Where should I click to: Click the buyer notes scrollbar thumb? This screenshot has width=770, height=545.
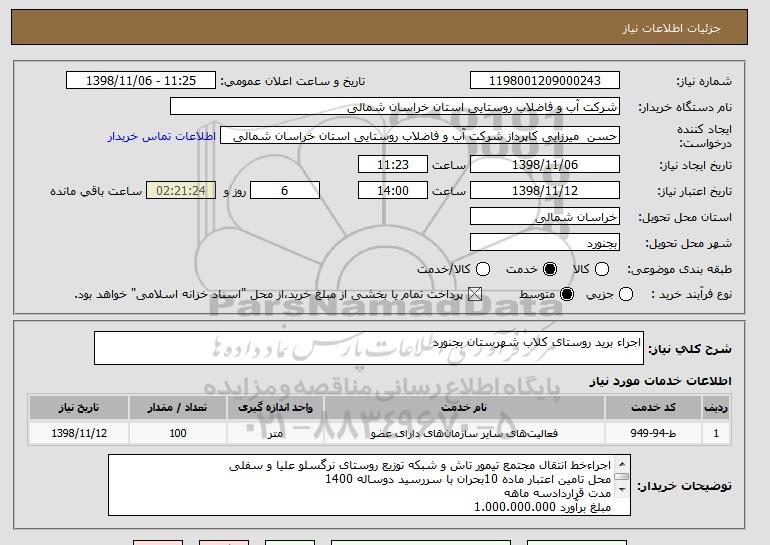(622, 476)
